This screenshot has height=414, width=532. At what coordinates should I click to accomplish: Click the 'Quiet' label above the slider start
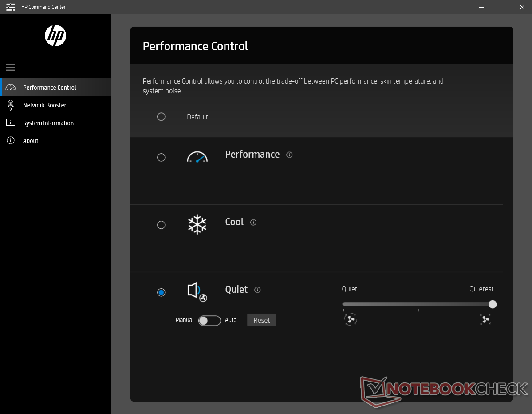[x=350, y=289]
